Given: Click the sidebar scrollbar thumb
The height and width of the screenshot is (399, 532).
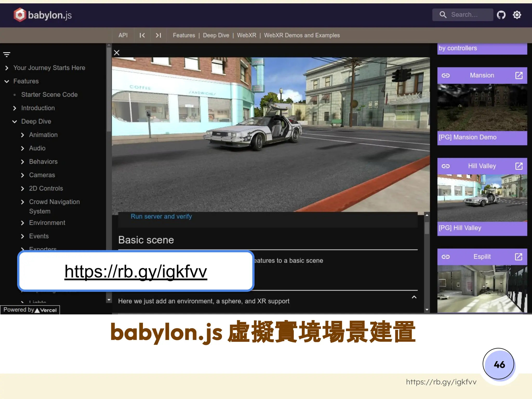Looking at the screenshot, I should coord(109,90).
